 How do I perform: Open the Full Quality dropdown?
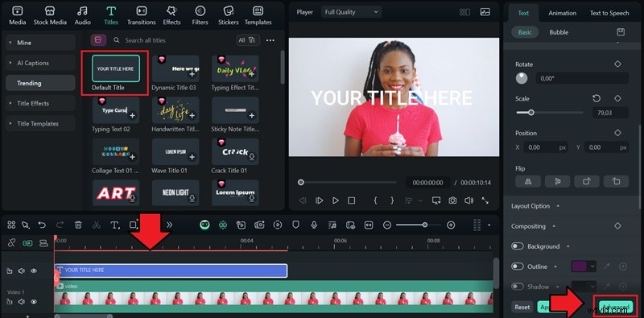click(x=351, y=12)
